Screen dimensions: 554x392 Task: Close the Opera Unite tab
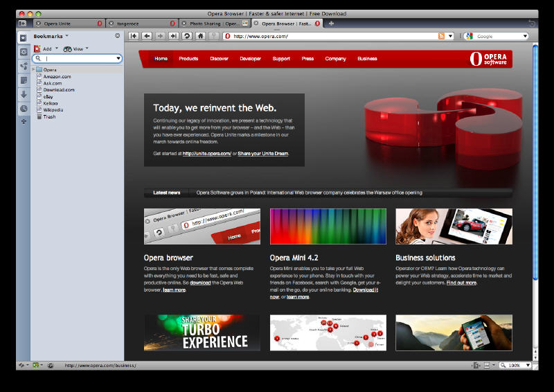[x=39, y=24]
